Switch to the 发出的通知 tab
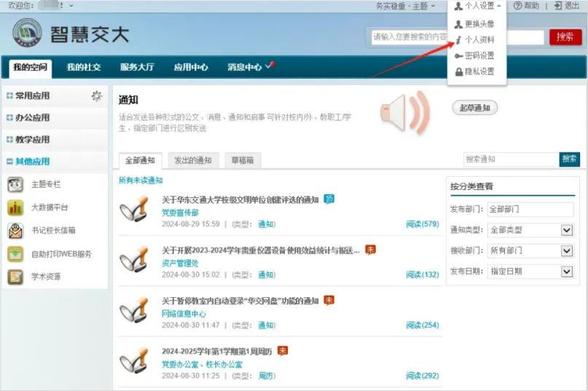The image size is (588, 391). 193,160
